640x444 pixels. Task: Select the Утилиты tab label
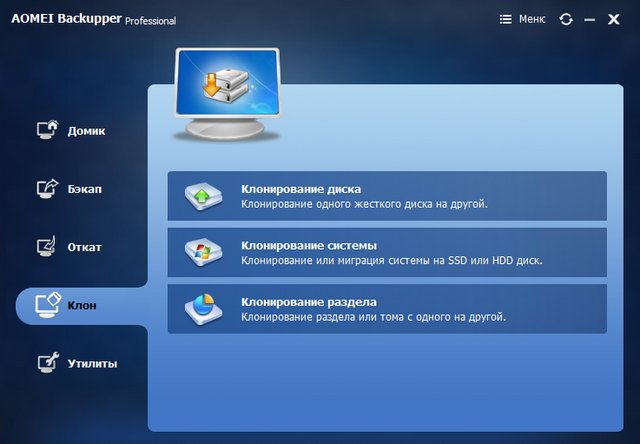[x=92, y=364]
